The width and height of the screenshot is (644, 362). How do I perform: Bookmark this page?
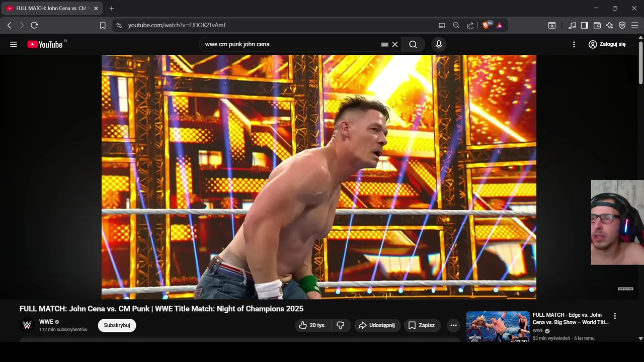point(103,25)
